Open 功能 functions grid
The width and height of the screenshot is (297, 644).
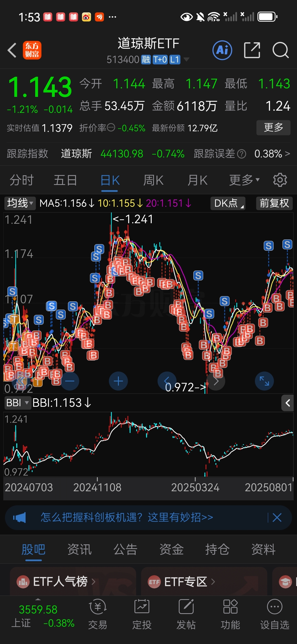pyautogui.click(x=230, y=615)
